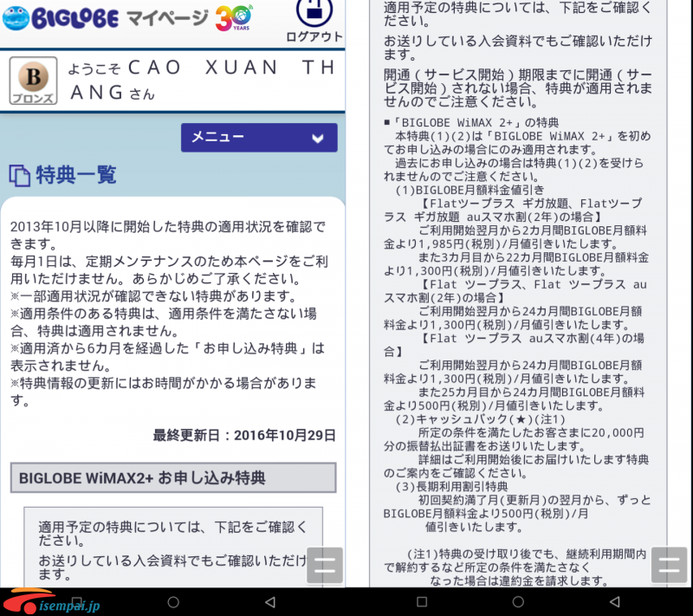693x616 pixels.
Task: Tap the floating hamburger button on left screen
Action: [325, 565]
